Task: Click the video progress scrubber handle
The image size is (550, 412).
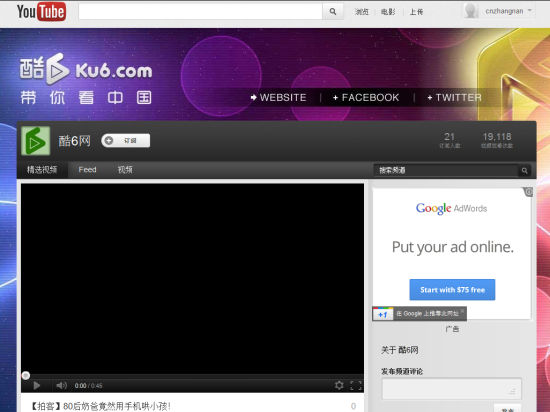Action: 26,376
